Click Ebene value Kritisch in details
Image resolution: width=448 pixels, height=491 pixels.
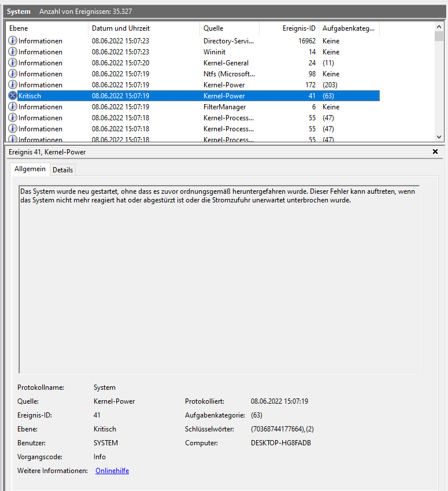coord(105,429)
